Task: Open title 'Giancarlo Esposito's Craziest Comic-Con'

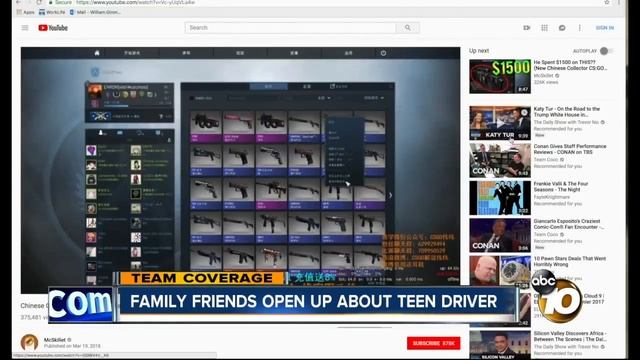Action: (570, 224)
